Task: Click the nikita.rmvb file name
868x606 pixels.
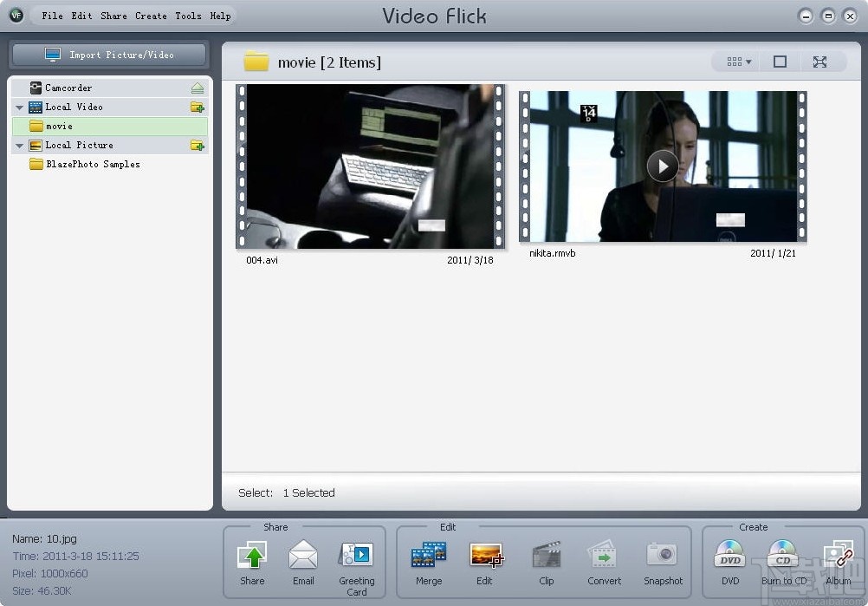Action: tap(553, 253)
